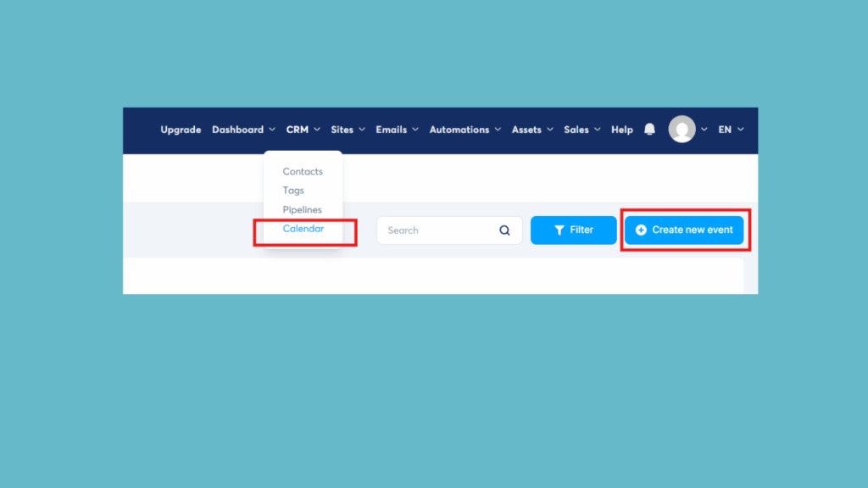Expand the Automations dropdown chevron
The width and height of the screenshot is (868, 488).
point(498,130)
